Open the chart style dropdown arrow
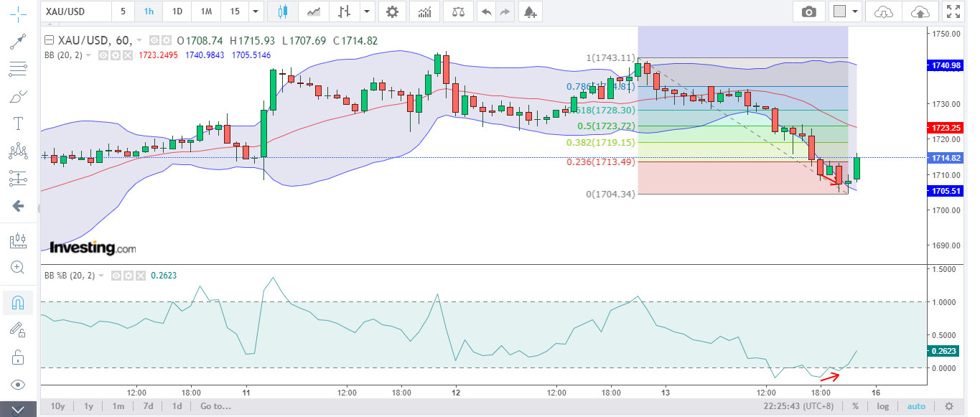Image resolution: width=980 pixels, height=417 pixels. pyautogui.click(x=368, y=11)
